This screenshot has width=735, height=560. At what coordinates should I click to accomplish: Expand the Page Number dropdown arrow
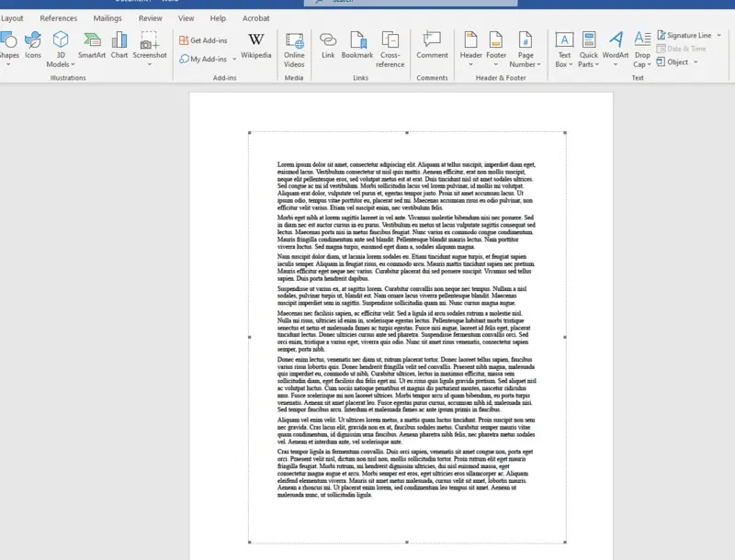pyautogui.click(x=538, y=64)
